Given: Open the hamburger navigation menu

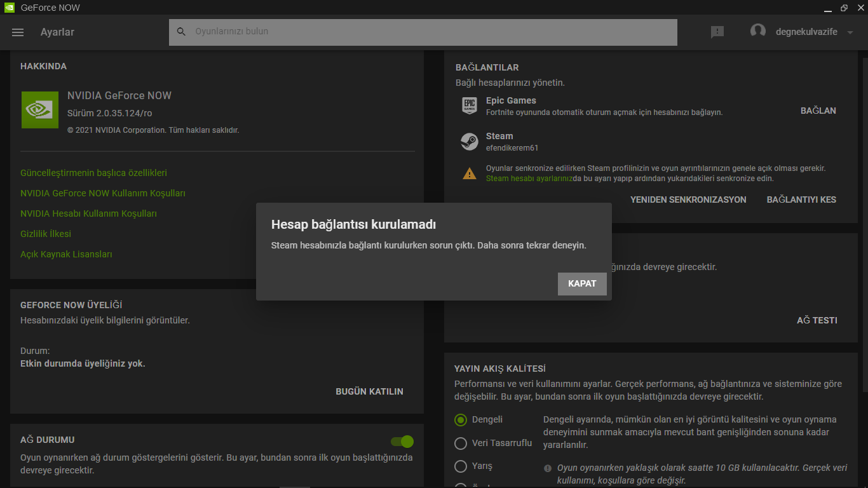Looking at the screenshot, I should click(18, 32).
